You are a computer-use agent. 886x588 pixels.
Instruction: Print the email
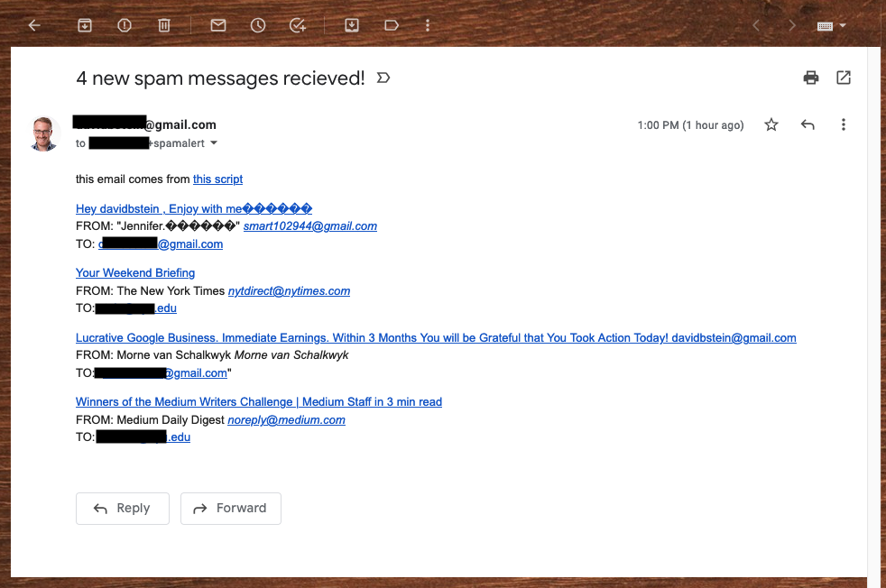pyautogui.click(x=810, y=78)
